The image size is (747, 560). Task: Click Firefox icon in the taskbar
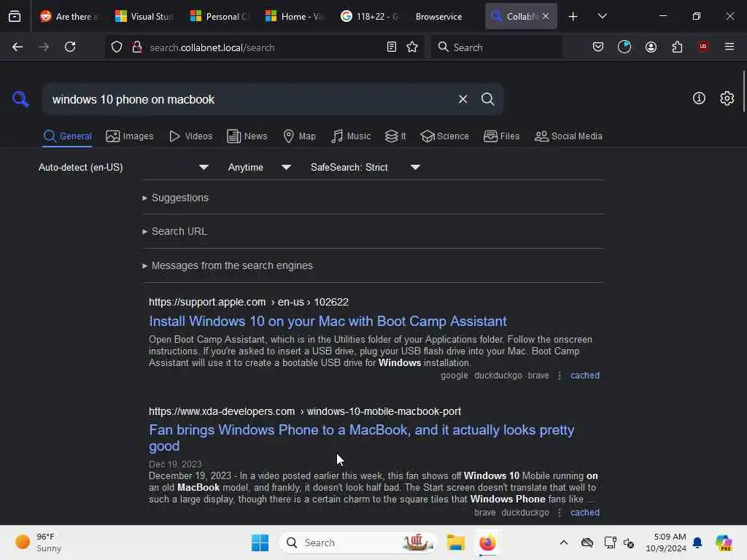pyautogui.click(x=487, y=542)
